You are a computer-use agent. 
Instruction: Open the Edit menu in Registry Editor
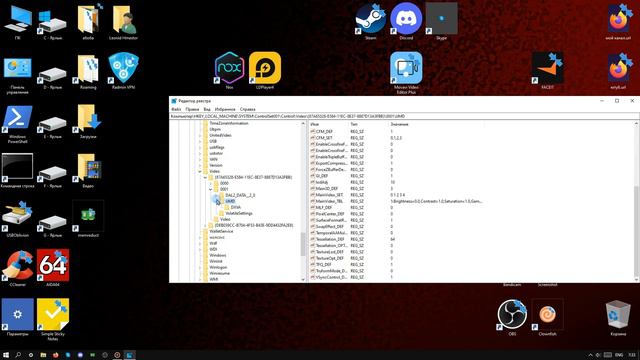[192, 109]
